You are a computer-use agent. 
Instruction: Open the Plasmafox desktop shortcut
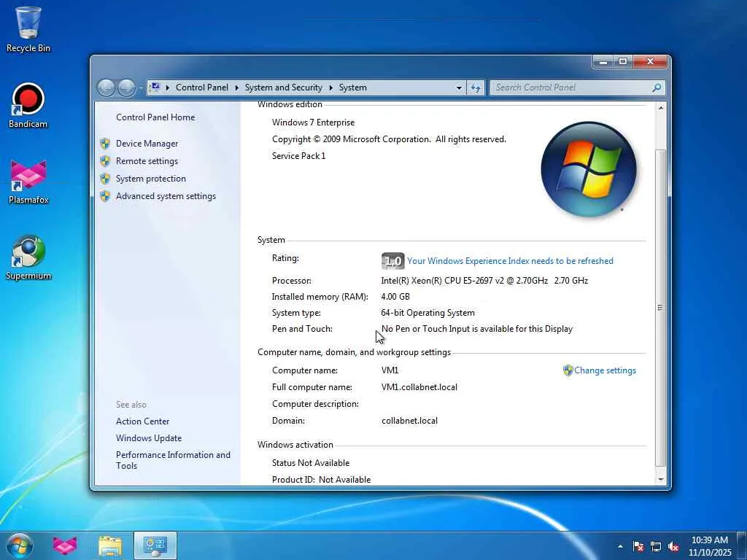[28, 182]
